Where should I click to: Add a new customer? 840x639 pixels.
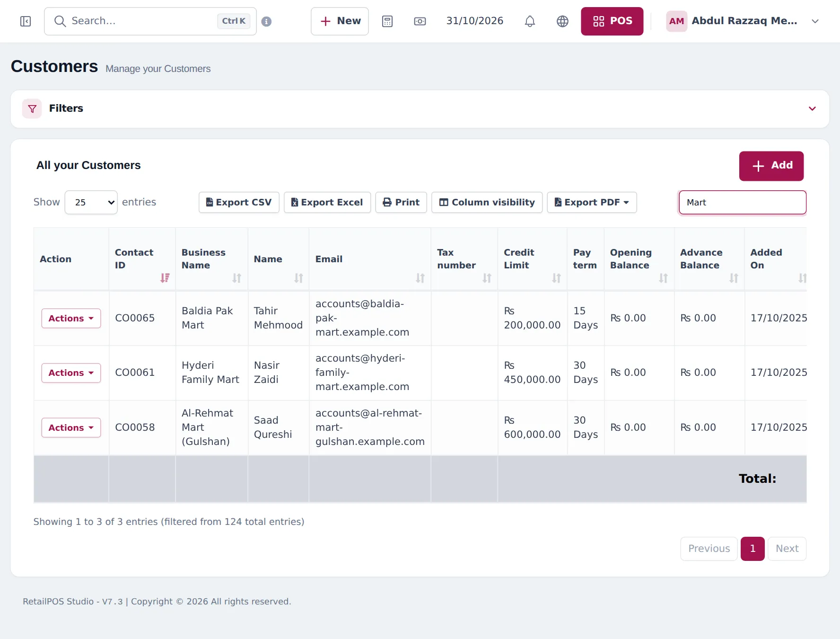click(x=771, y=166)
